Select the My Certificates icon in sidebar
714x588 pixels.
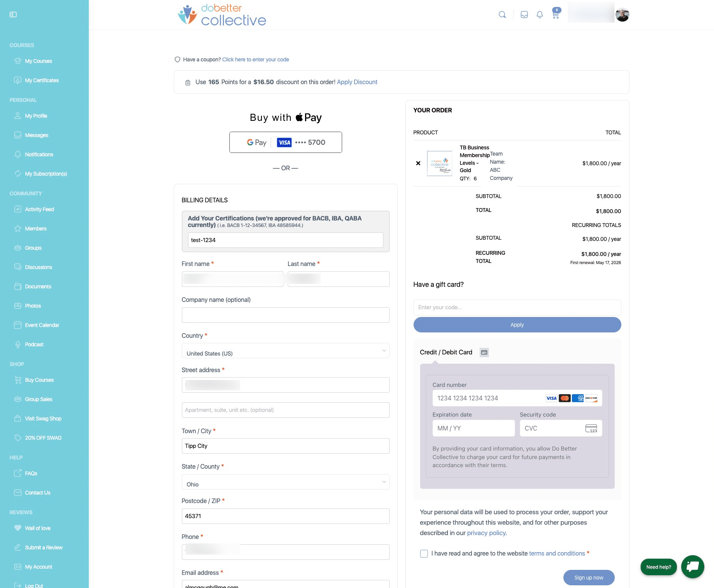tap(18, 80)
